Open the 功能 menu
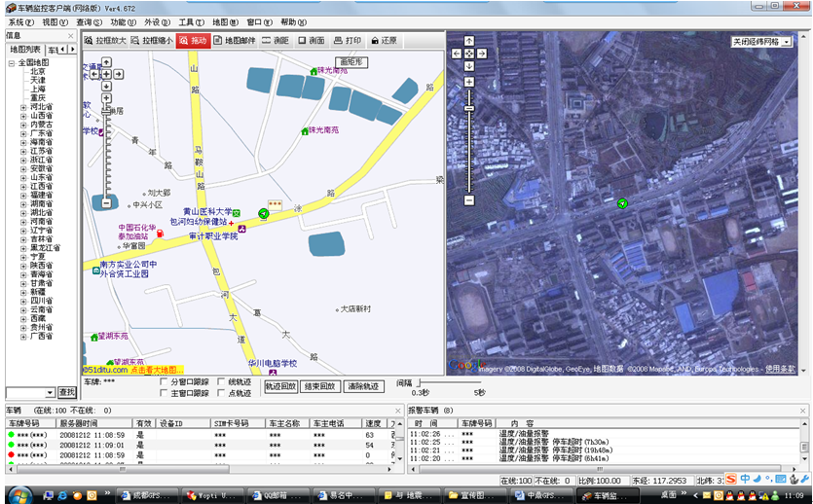813x504 pixels. [123, 21]
